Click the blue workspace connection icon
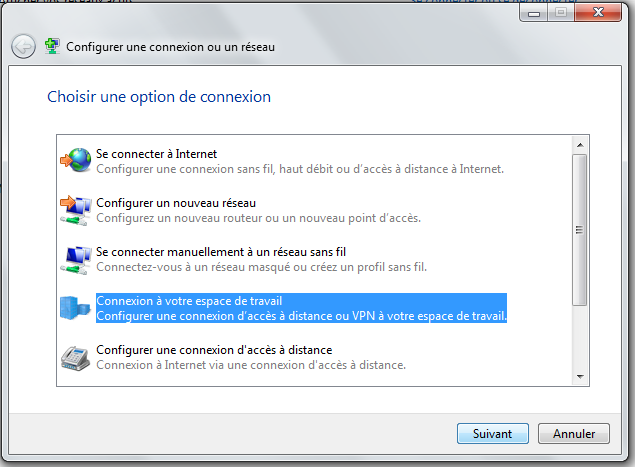The height and width of the screenshot is (467, 635). (76, 308)
